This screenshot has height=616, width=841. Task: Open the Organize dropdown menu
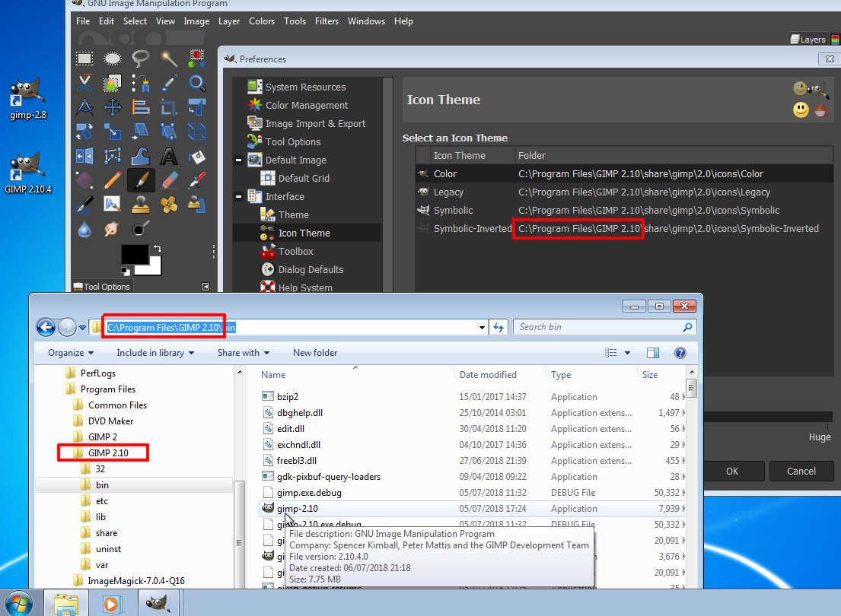pos(71,353)
